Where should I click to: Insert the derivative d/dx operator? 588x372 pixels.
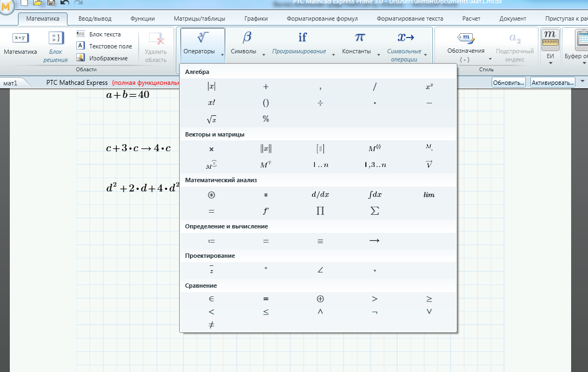click(x=320, y=194)
